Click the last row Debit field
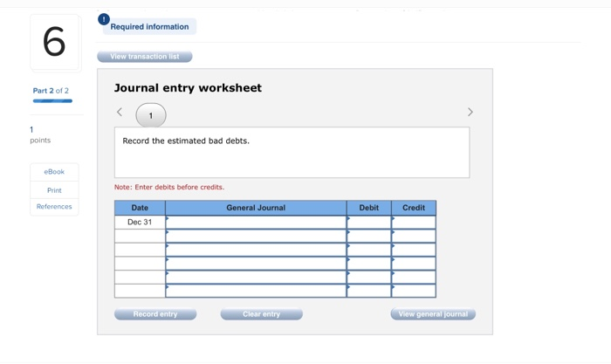Viewport: 611px width, 364px height. click(x=369, y=291)
